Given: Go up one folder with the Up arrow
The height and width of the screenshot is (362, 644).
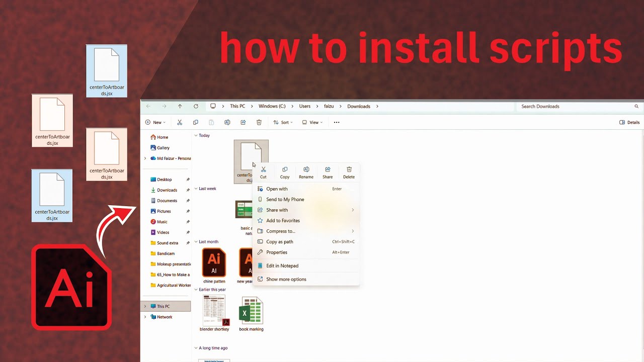Looking at the screenshot, I should pyautogui.click(x=180, y=106).
